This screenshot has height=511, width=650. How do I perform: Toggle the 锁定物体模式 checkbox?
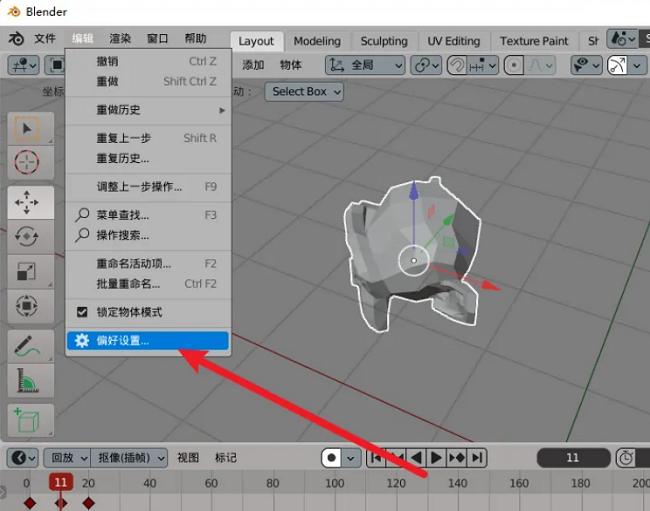pyautogui.click(x=83, y=312)
